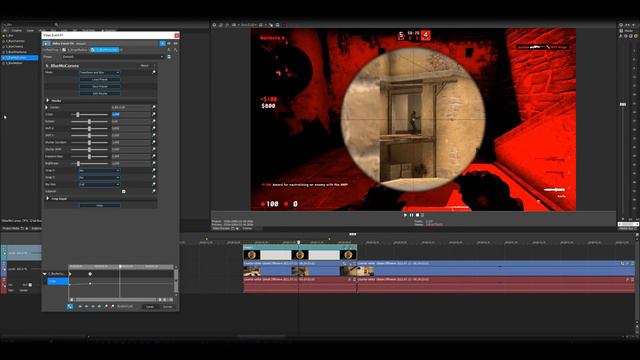
Task: Toggle the first plug-in's checkbox in the chain
Action: [64, 50]
